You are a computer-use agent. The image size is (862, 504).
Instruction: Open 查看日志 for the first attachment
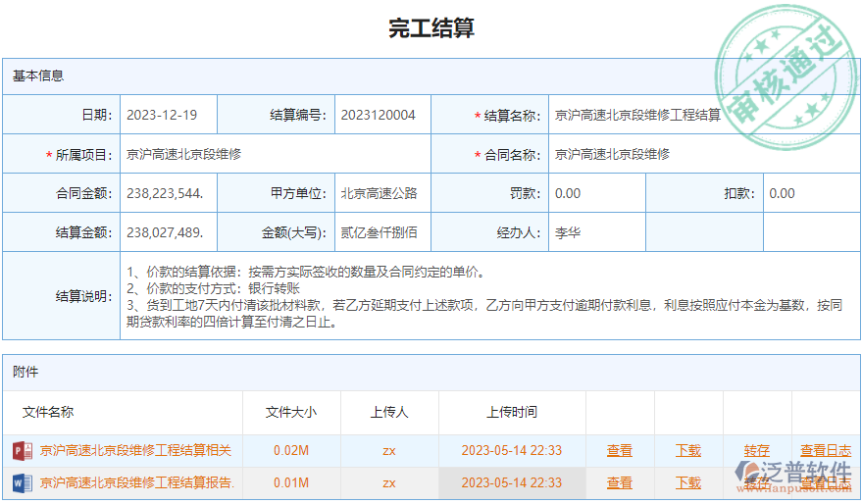pyautogui.click(x=826, y=451)
